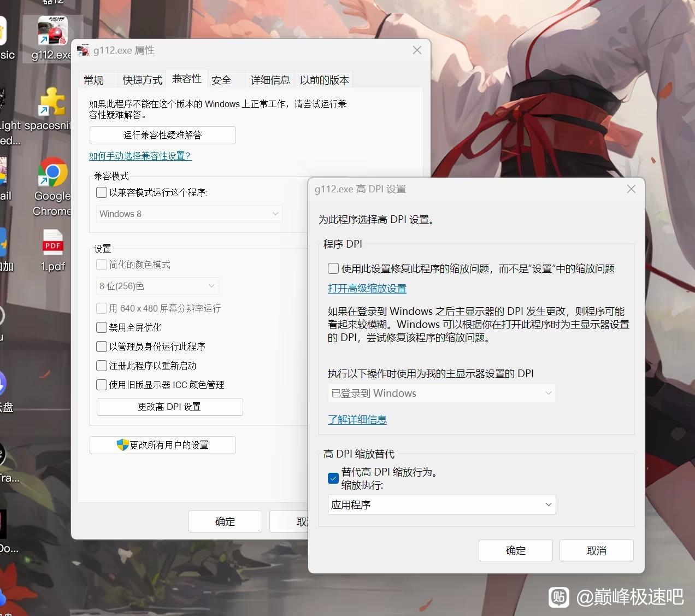
Task: Open the 1.pdf desktop file icon
Action: point(52,243)
